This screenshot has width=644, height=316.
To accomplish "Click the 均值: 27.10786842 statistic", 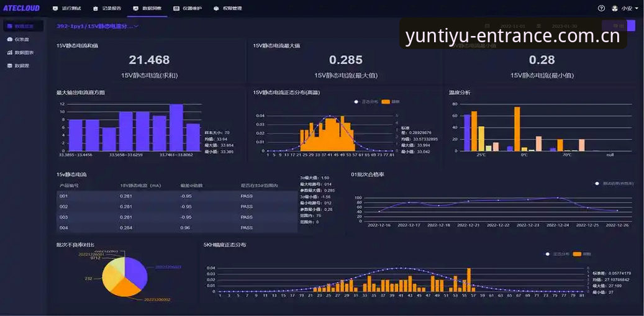I will pos(610,279).
